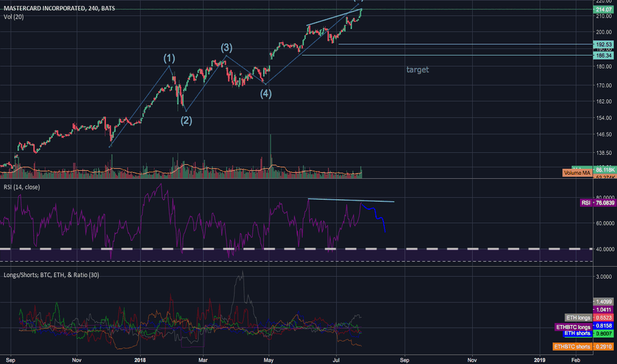Click the 0.2910 value tag
Image resolution: width=617 pixels, height=364 pixels.
pyautogui.click(x=603, y=347)
